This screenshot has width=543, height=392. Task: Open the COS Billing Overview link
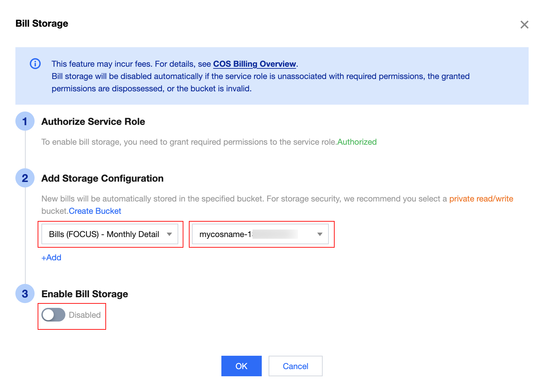click(254, 64)
